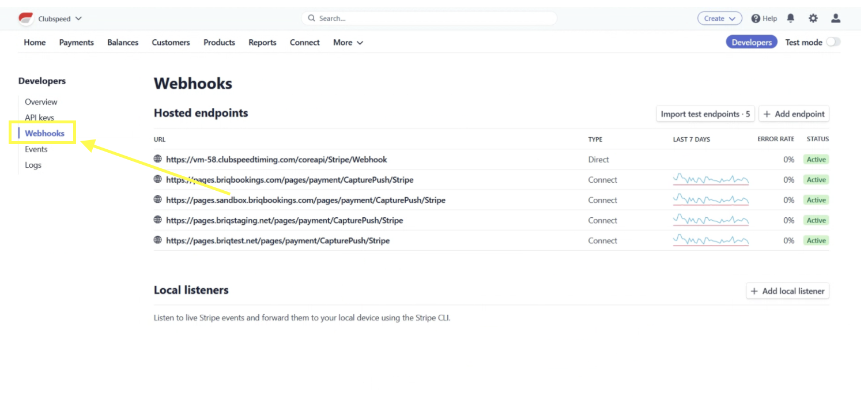Open the Reports tab
868x400 pixels.
pyautogui.click(x=262, y=43)
